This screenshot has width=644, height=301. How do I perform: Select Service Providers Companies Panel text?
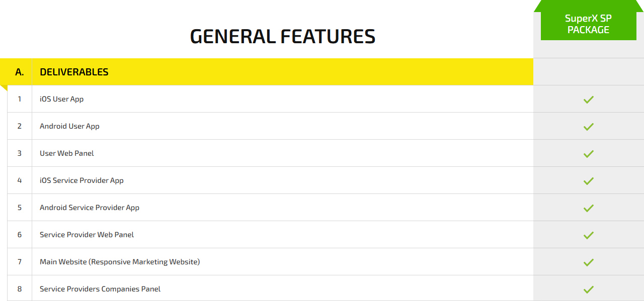100,289
